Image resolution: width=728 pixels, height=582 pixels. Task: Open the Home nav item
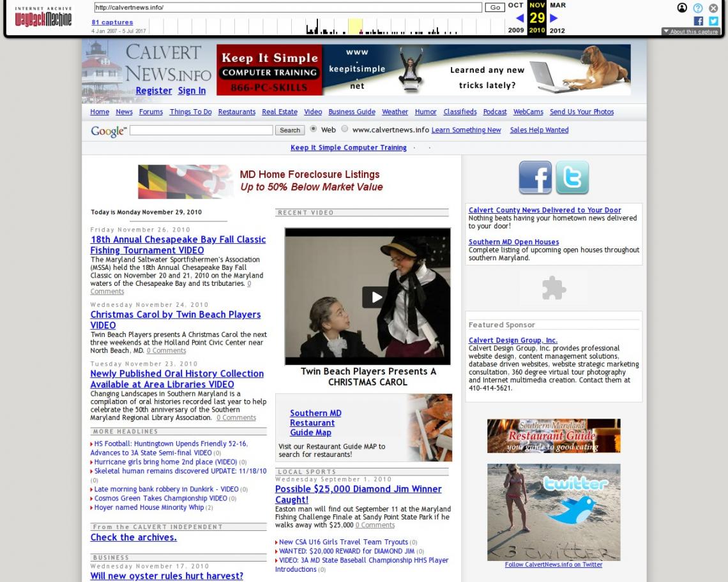click(100, 112)
